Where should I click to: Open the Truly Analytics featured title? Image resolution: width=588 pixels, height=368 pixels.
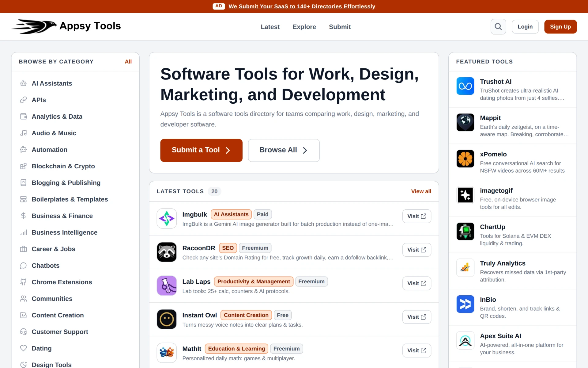(x=503, y=263)
